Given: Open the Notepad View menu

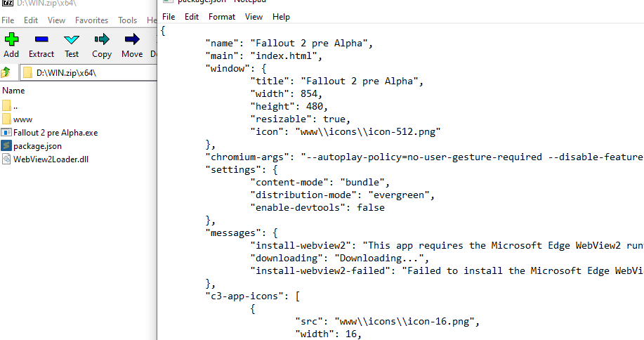Looking at the screenshot, I should (x=254, y=17).
